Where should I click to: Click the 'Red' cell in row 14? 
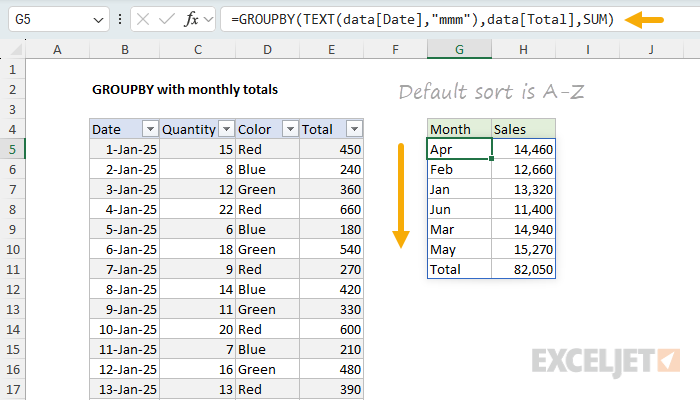point(267,329)
